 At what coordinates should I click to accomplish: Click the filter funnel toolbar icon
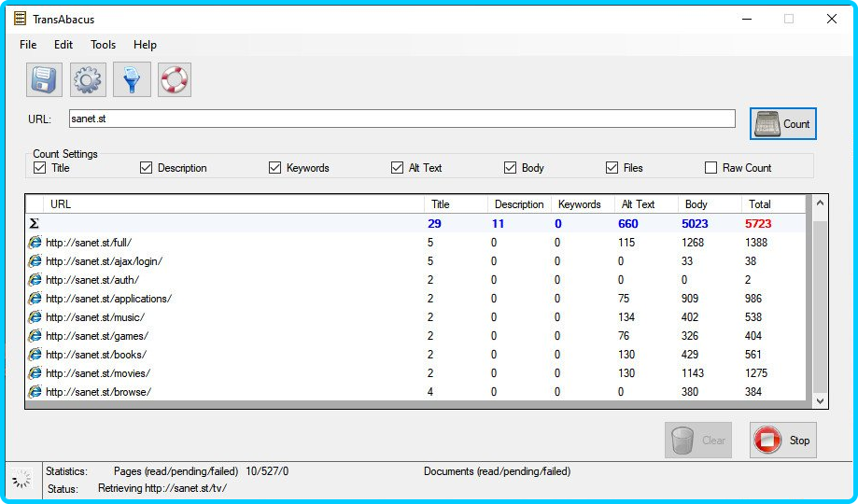[x=132, y=80]
